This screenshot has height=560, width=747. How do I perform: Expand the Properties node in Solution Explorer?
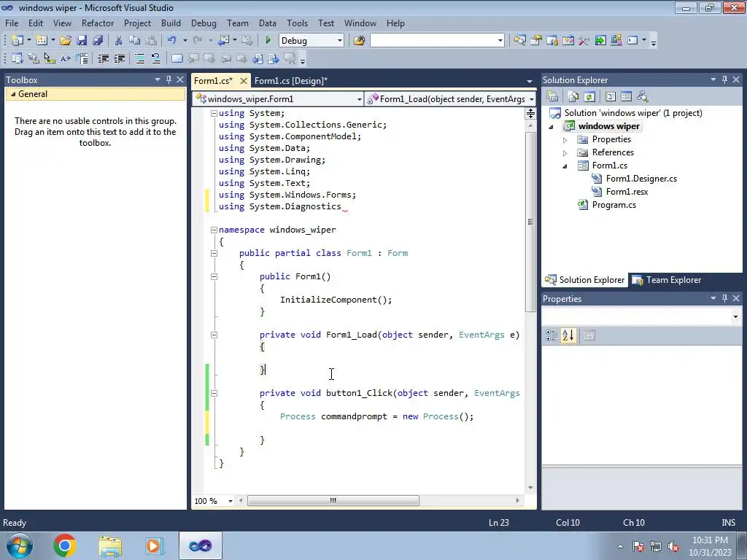pos(565,140)
